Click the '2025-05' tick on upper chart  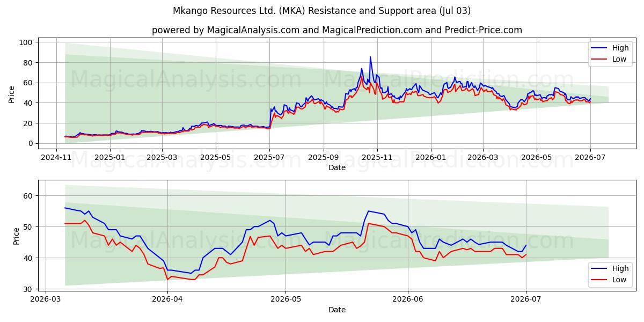216,157
